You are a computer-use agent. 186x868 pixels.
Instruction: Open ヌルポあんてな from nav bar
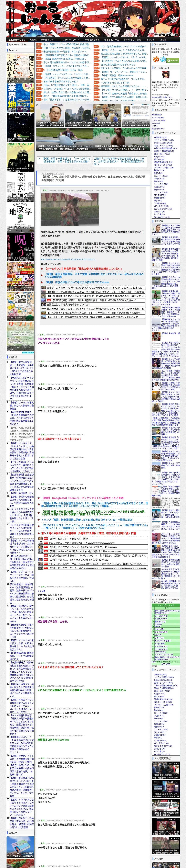(x=111, y=40)
